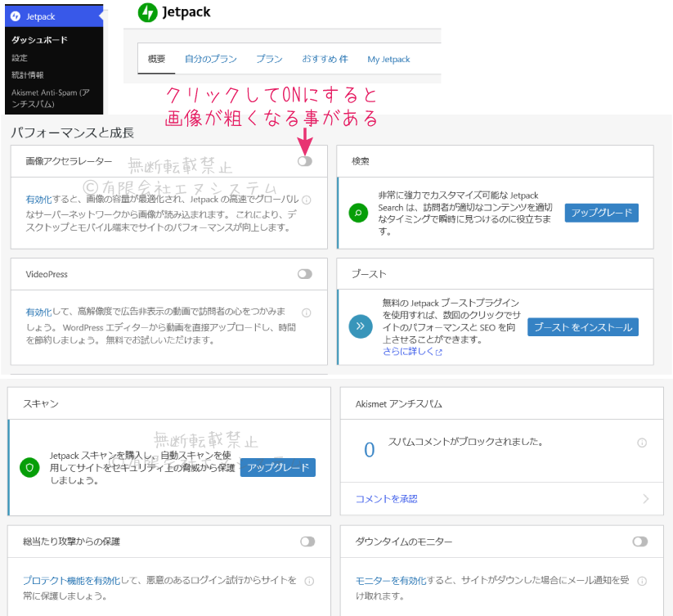Image resolution: width=673 pixels, height=616 pixels.
Task: Open info icon for 総当たり攻撃からの保護
Action: point(309,581)
